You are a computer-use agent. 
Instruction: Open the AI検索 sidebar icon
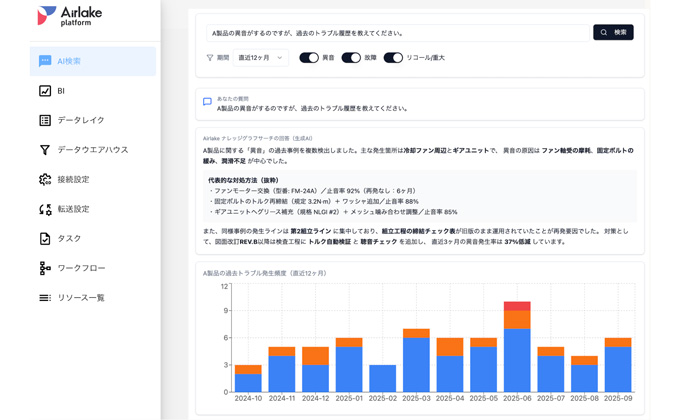tap(45, 61)
